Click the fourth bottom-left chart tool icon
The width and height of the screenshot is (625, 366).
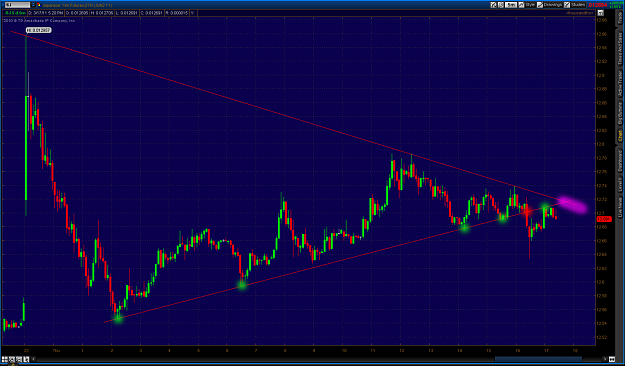pyautogui.click(x=26, y=359)
